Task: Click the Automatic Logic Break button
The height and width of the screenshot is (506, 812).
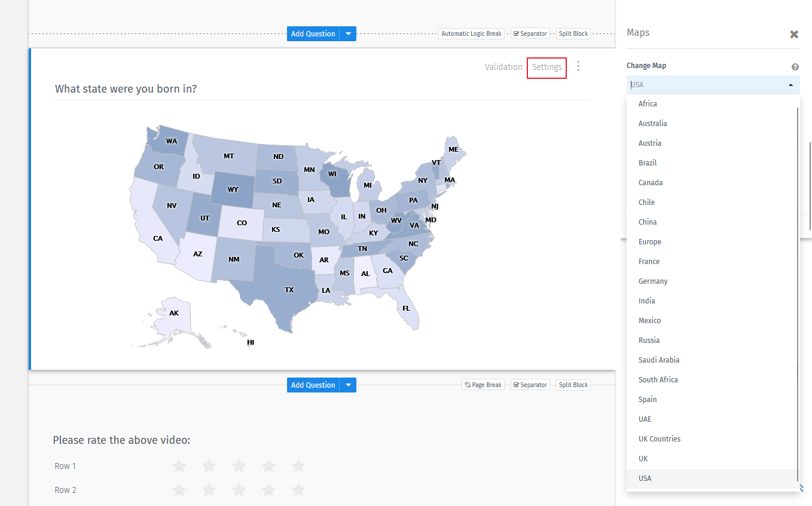Action: tap(471, 34)
